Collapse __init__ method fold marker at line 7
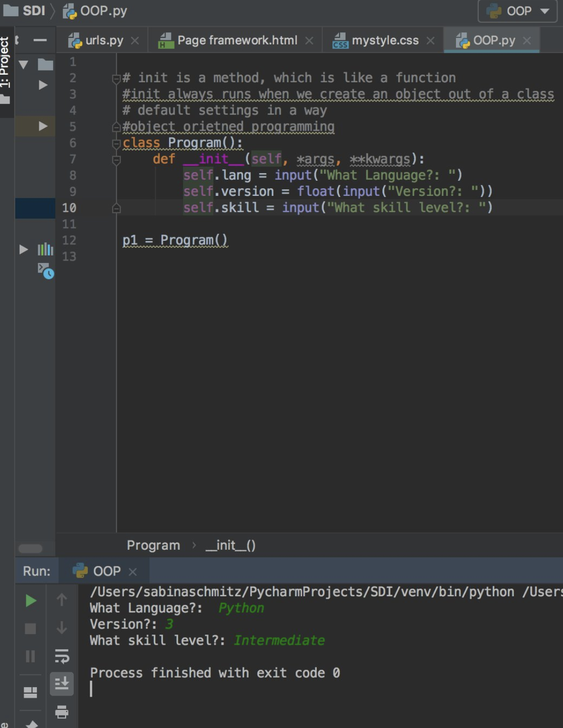 point(116,160)
